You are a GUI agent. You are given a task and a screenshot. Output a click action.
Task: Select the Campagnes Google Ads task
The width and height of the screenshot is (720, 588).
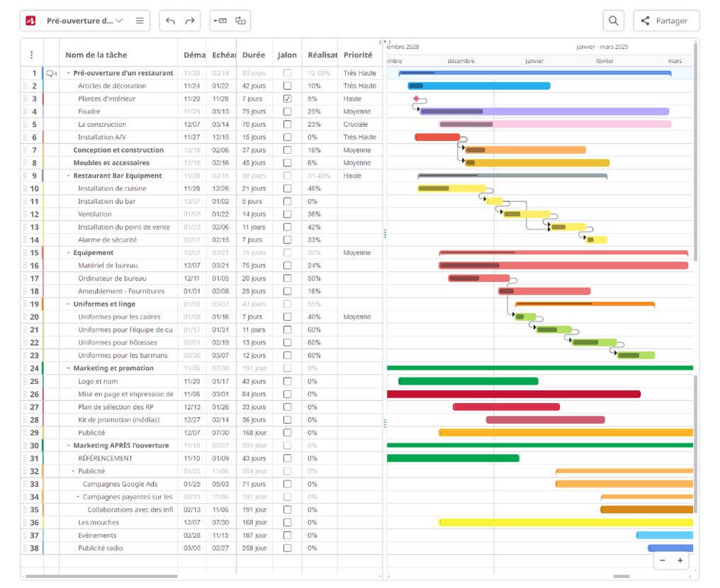(x=120, y=485)
